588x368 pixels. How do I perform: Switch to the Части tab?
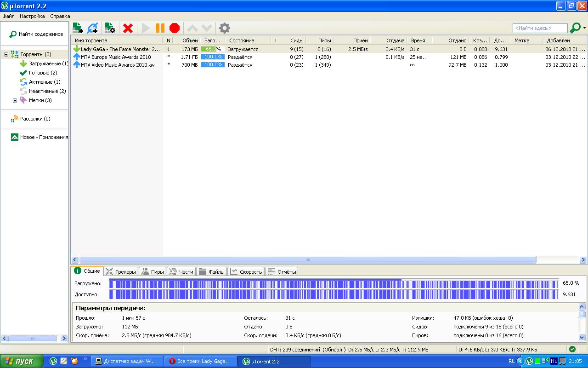pyautogui.click(x=181, y=272)
